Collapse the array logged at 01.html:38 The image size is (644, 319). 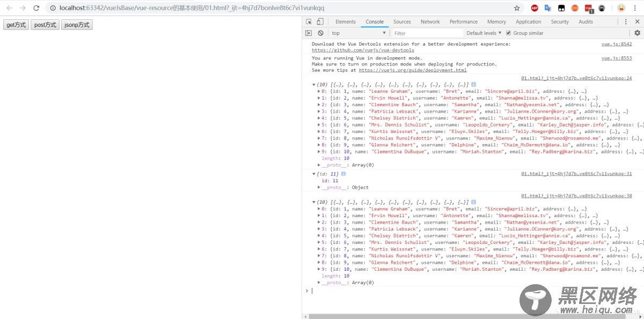point(314,202)
